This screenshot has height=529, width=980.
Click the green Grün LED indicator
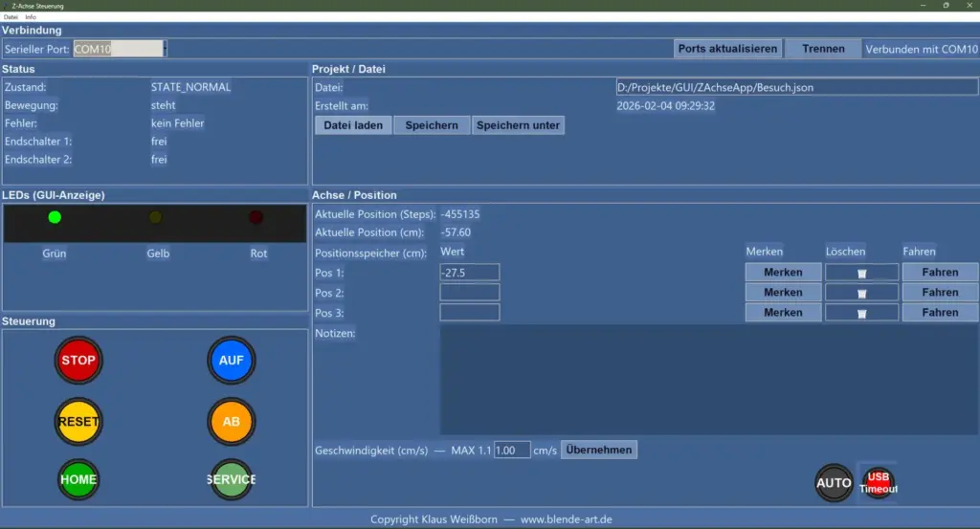[x=55, y=217]
